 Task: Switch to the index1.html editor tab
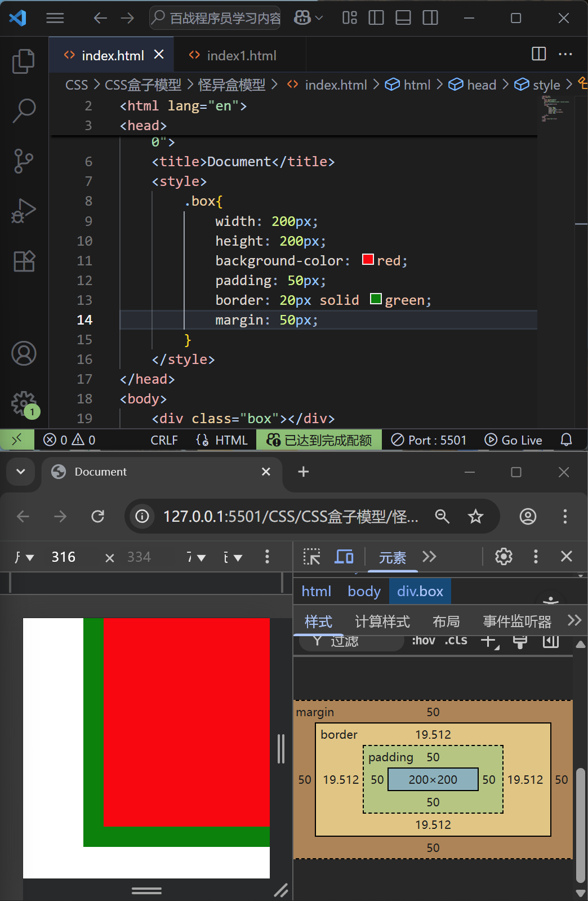tap(240, 55)
